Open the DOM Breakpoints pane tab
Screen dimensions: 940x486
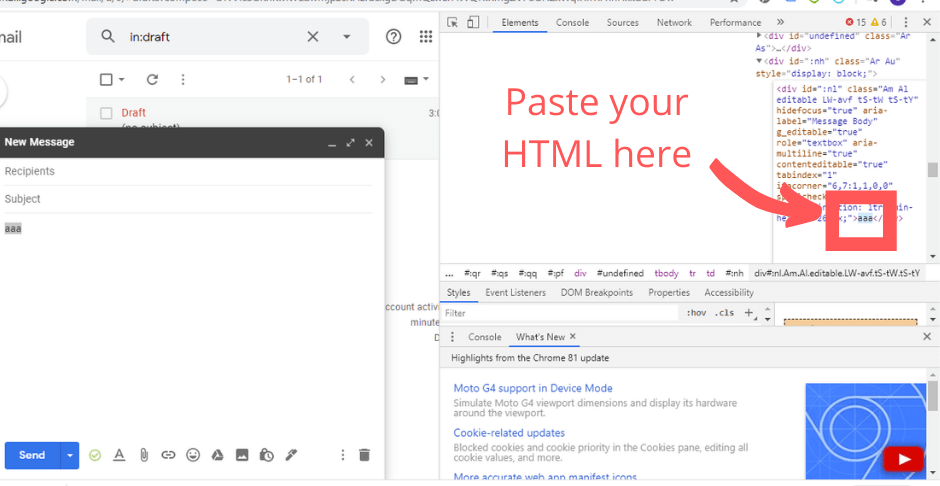[x=596, y=292]
